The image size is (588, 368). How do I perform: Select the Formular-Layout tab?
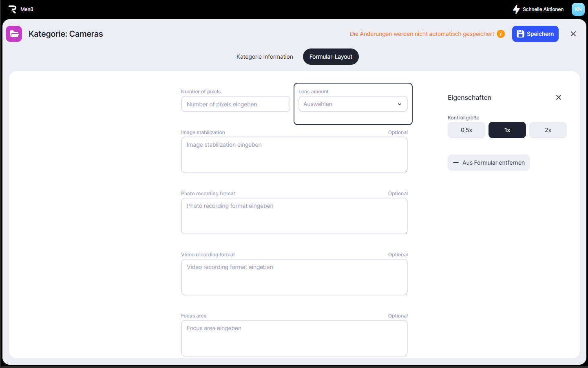coord(331,57)
